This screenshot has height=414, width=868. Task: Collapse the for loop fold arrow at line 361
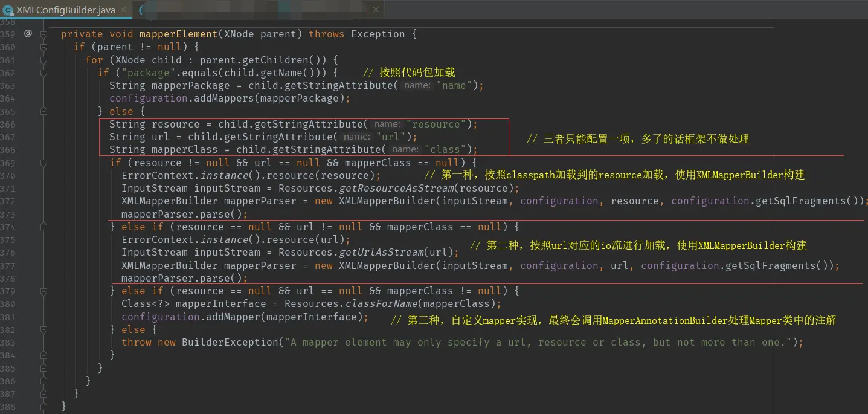(x=43, y=59)
